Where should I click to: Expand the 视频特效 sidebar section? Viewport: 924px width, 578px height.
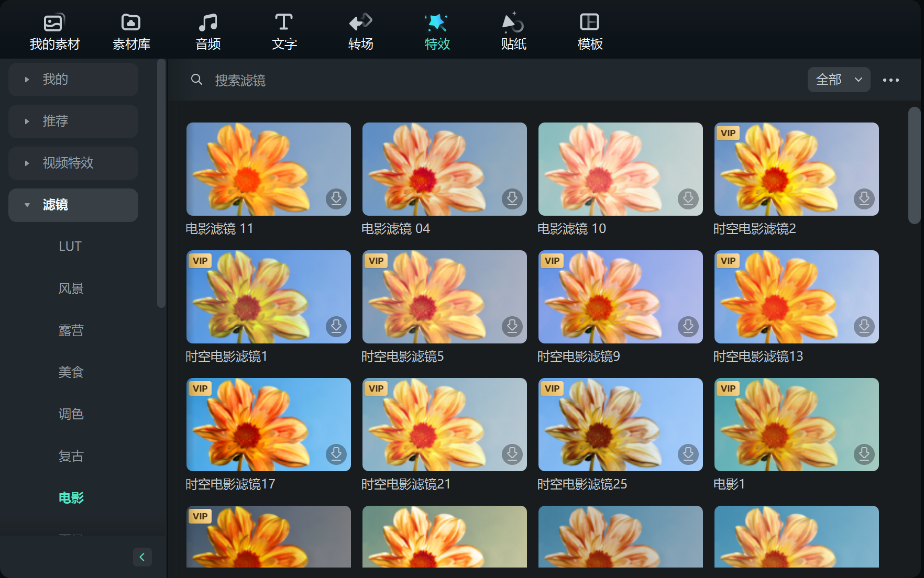click(73, 163)
